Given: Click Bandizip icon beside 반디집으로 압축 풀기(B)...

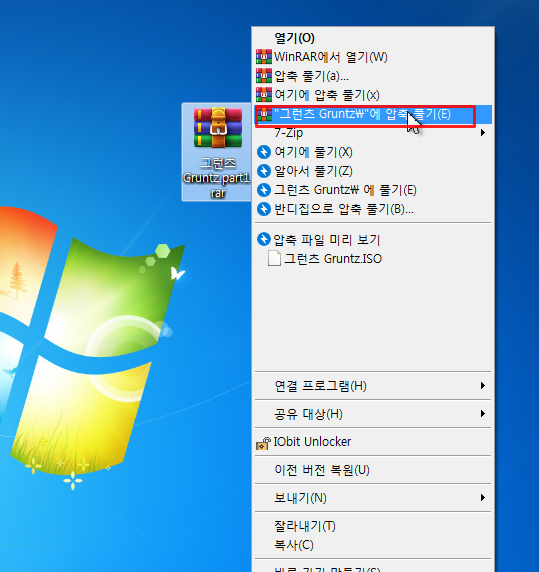Looking at the screenshot, I should point(264,209).
